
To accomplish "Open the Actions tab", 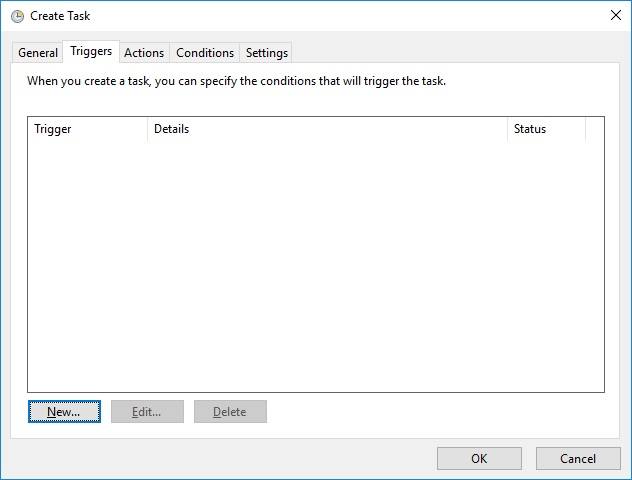I will pyautogui.click(x=144, y=53).
